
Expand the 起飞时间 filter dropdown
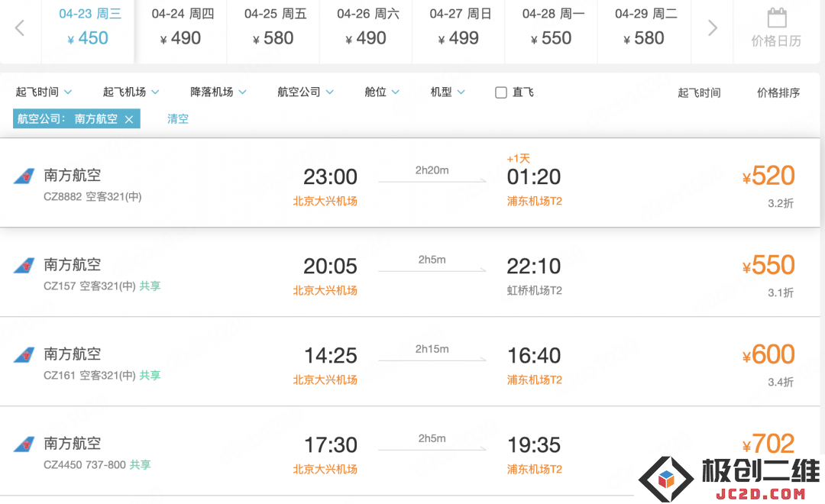[x=44, y=92]
